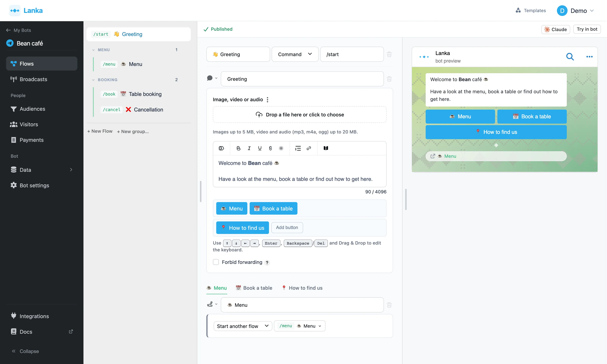The height and width of the screenshot is (364, 607).
Task: Change message step type via speech bubble dropdown
Action: click(x=212, y=78)
